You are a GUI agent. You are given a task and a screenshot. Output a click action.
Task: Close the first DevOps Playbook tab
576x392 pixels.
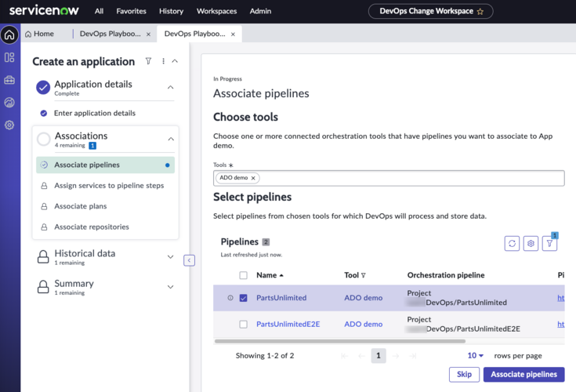tap(148, 34)
